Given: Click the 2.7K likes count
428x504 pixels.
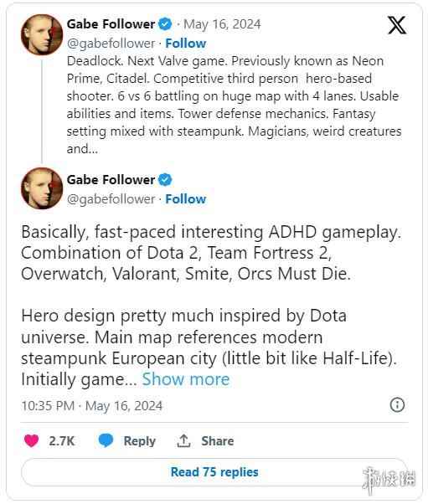Looking at the screenshot, I should click(61, 440).
